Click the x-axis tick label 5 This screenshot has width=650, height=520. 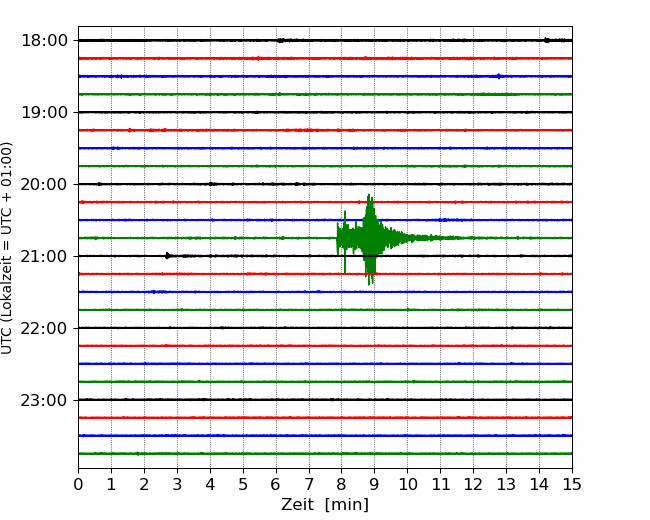[x=243, y=484]
